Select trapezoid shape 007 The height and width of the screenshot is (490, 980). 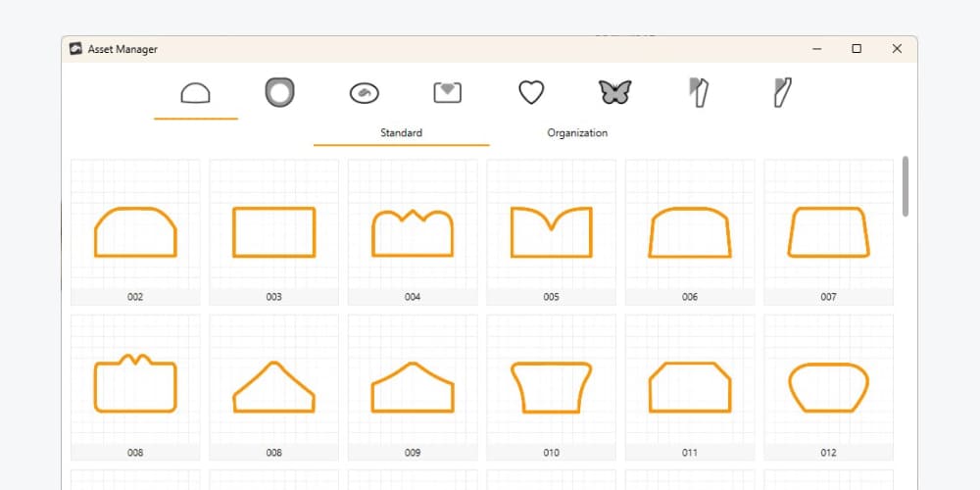[828, 233]
